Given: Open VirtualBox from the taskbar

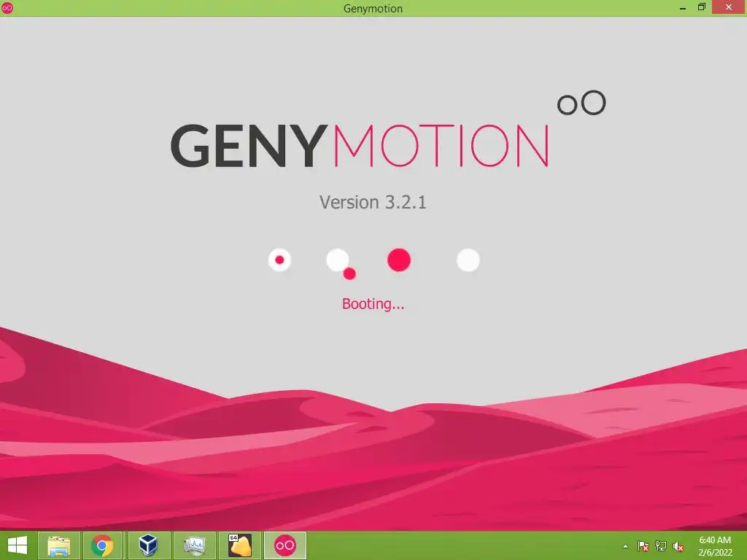Looking at the screenshot, I should coord(148,545).
